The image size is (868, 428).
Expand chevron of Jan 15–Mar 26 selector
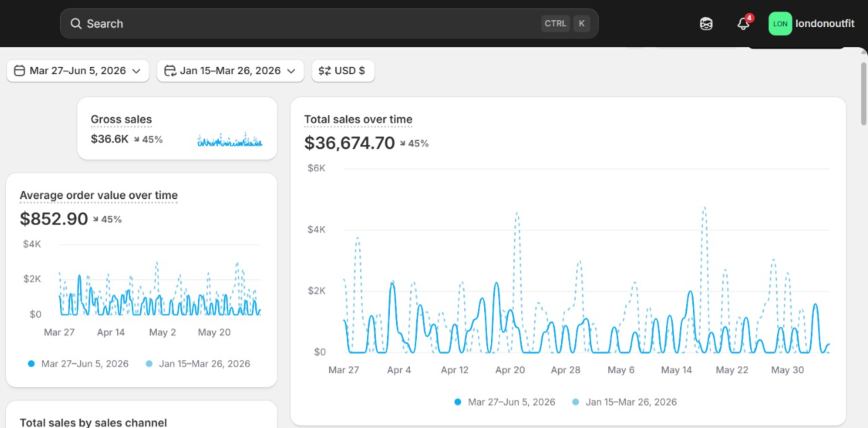pyautogui.click(x=291, y=71)
